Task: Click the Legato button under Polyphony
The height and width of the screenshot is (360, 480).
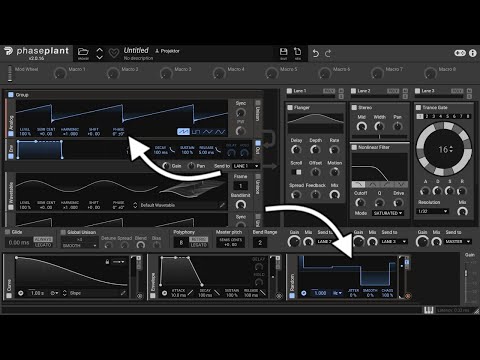Action: [x=199, y=245]
